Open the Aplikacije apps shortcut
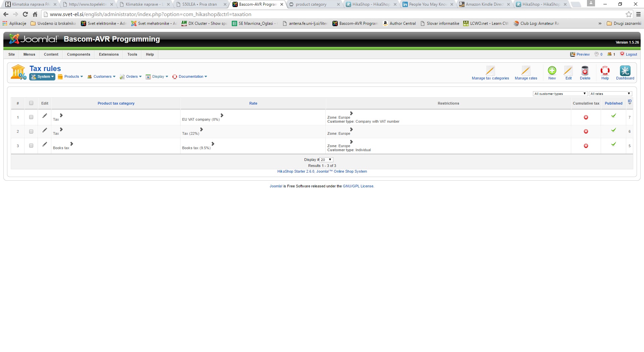 [14, 23]
